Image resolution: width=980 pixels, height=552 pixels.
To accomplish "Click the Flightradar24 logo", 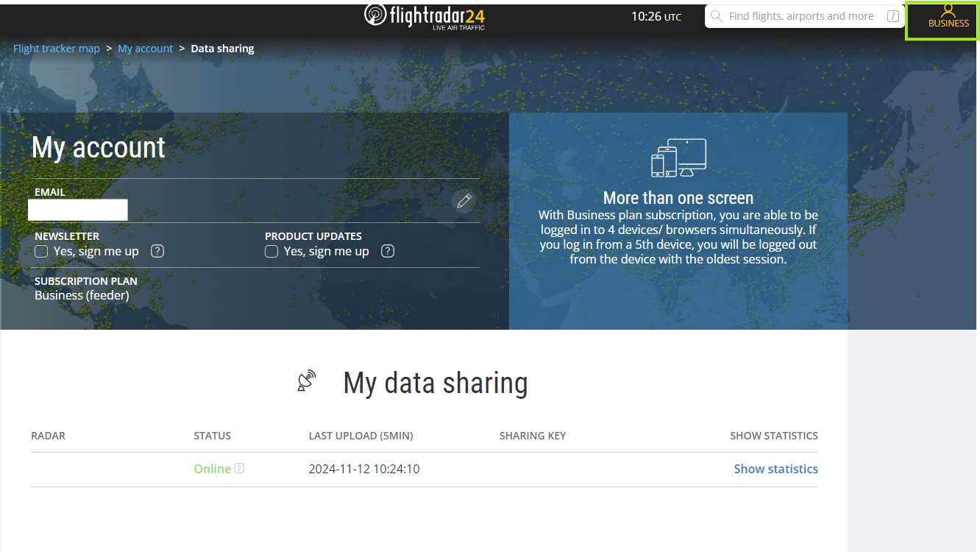I will (x=425, y=17).
